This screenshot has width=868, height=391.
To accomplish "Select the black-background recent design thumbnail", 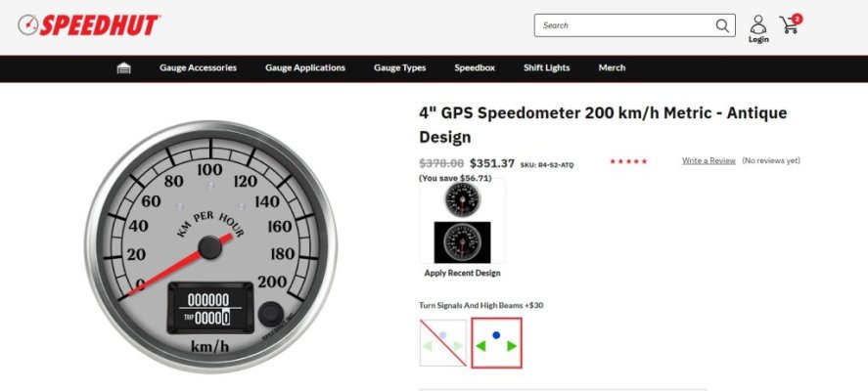I will pos(462,242).
